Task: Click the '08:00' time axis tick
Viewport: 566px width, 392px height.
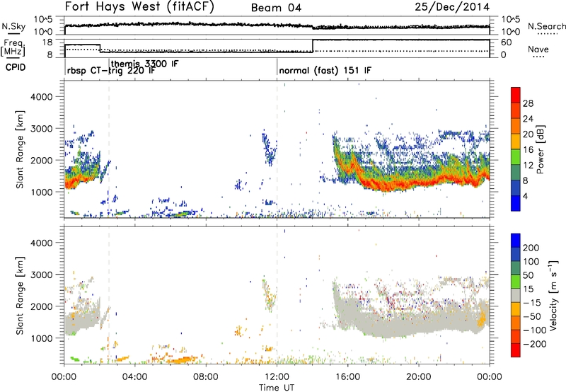Action: tap(206, 377)
